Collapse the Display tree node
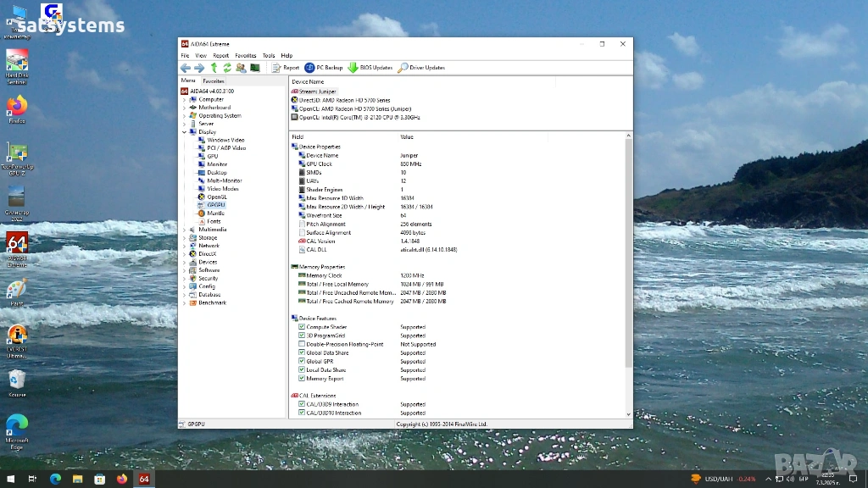The image size is (868, 488). pos(184,132)
